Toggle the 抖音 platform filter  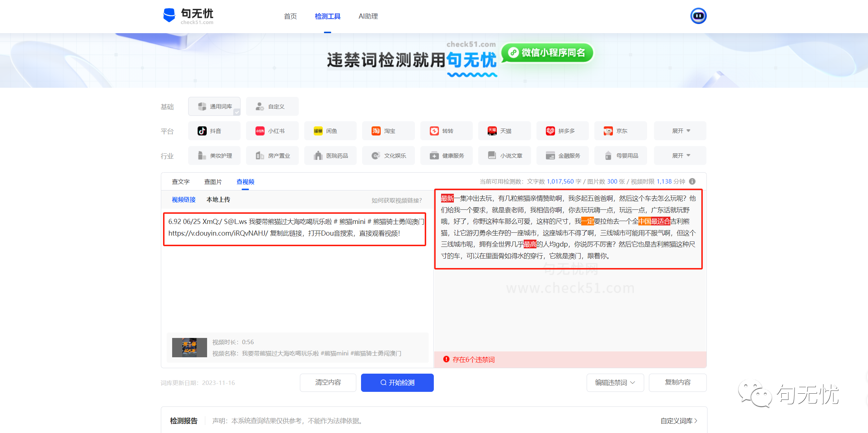click(x=214, y=131)
